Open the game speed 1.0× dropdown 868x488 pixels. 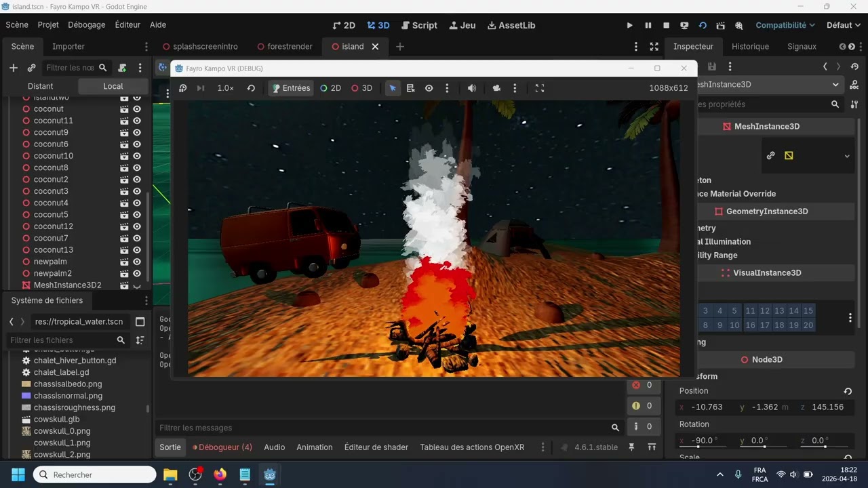[225, 88]
